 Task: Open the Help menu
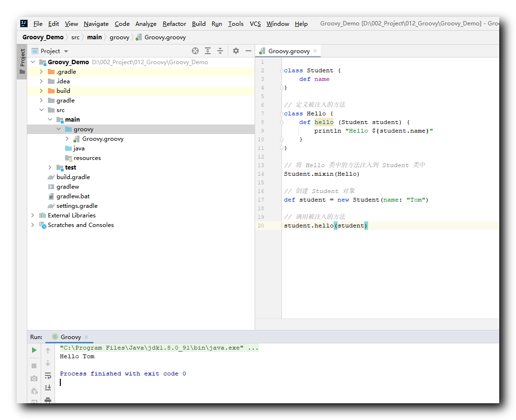(x=301, y=23)
